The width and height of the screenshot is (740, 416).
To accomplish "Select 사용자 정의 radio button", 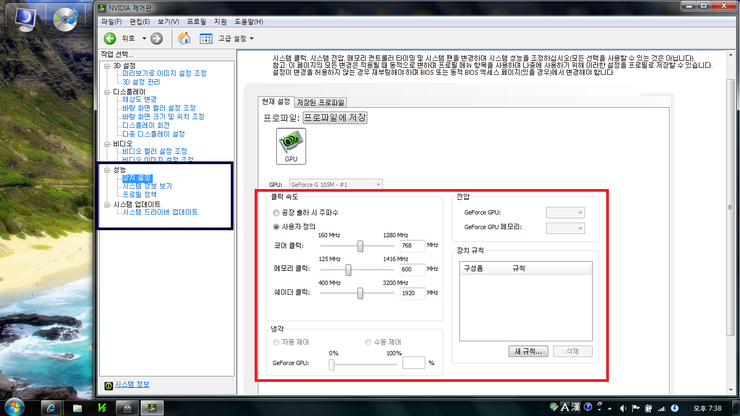I will click(276, 227).
